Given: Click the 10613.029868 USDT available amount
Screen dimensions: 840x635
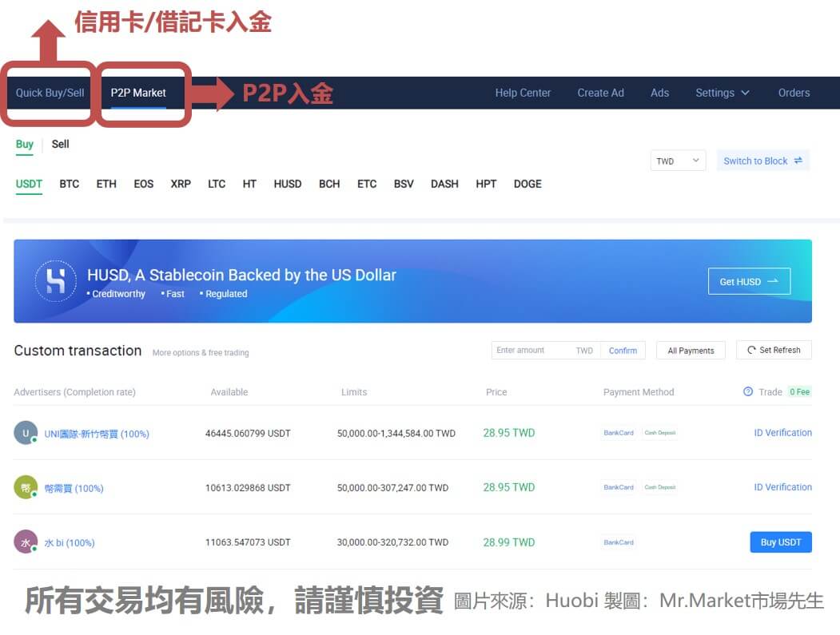Looking at the screenshot, I should click(x=248, y=488).
